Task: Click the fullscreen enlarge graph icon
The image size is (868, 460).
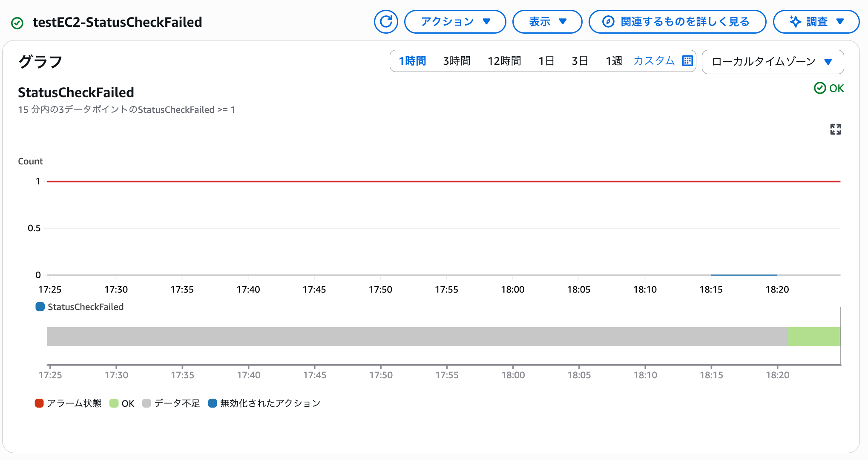Action: (835, 129)
